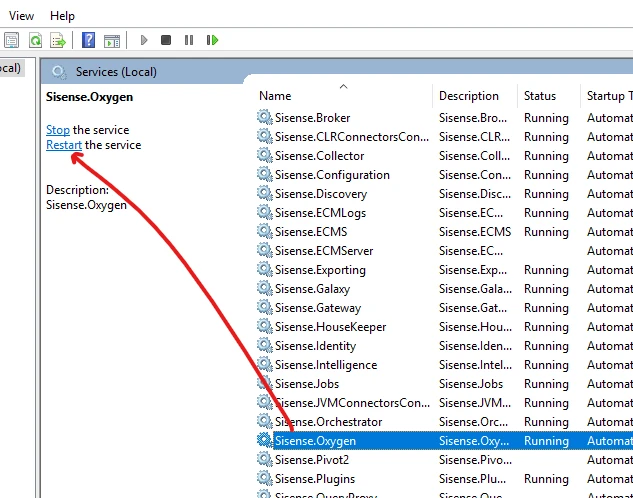Click the Sisense.ECMS description cell

(475, 232)
